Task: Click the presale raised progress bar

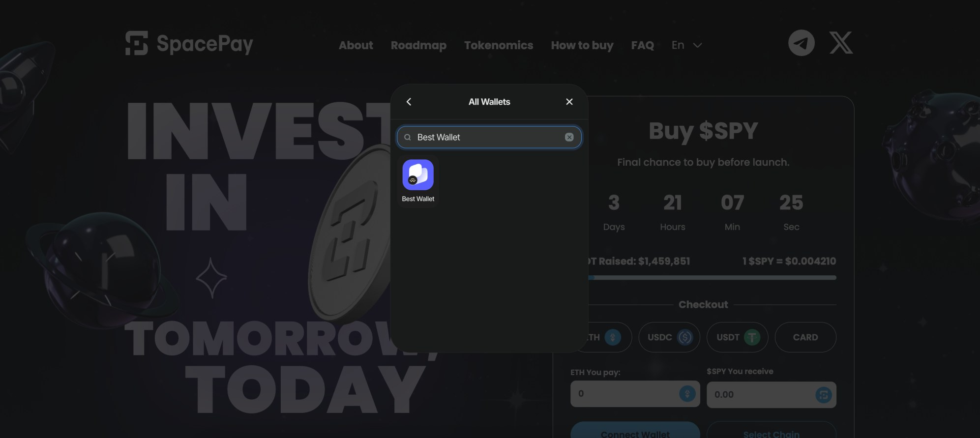Action: click(713, 278)
